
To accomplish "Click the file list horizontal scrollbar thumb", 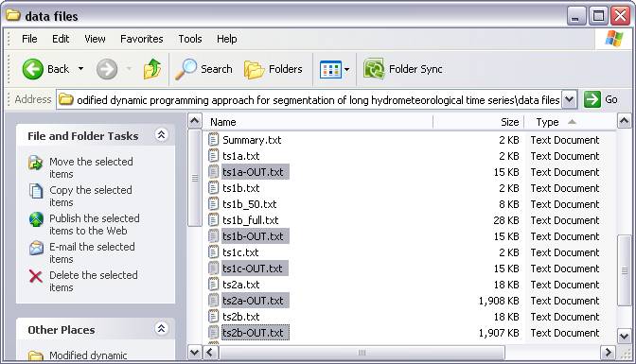I will click(x=362, y=353).
